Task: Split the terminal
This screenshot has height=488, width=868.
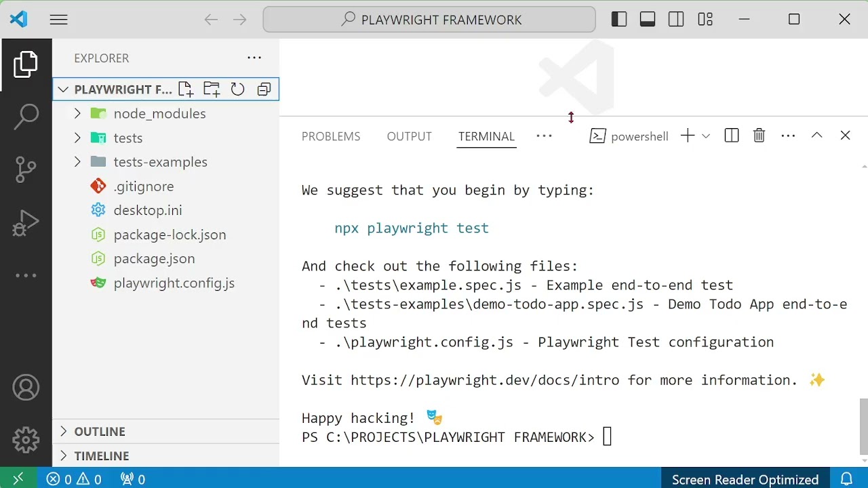Action: pos(732,136)
